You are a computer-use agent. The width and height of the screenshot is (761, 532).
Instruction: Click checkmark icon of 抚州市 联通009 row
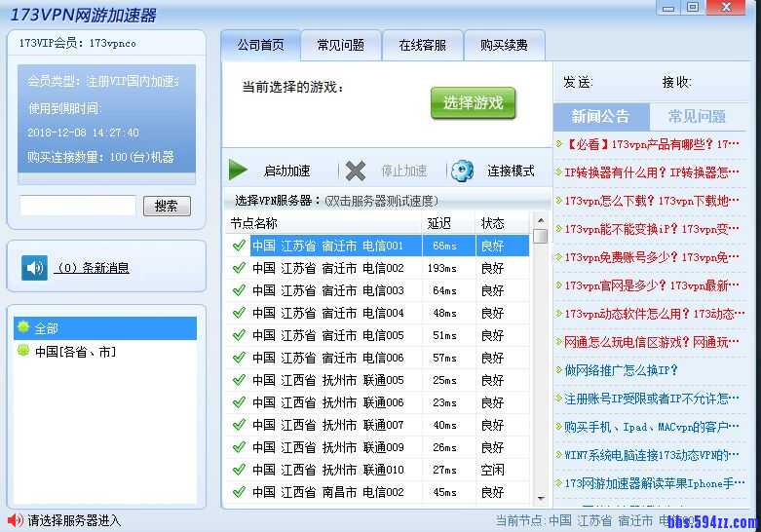click(239, 447)
